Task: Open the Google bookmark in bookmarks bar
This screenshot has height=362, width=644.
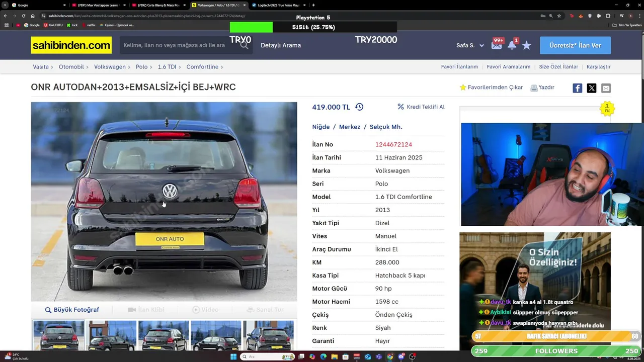Action: 32,25
